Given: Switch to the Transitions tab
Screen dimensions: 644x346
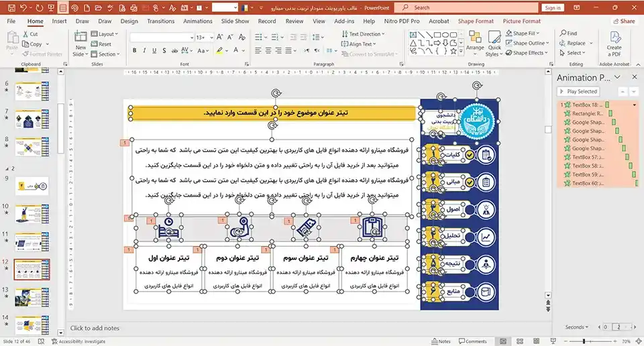Looking at the screenshot, I should click(160, 21).
